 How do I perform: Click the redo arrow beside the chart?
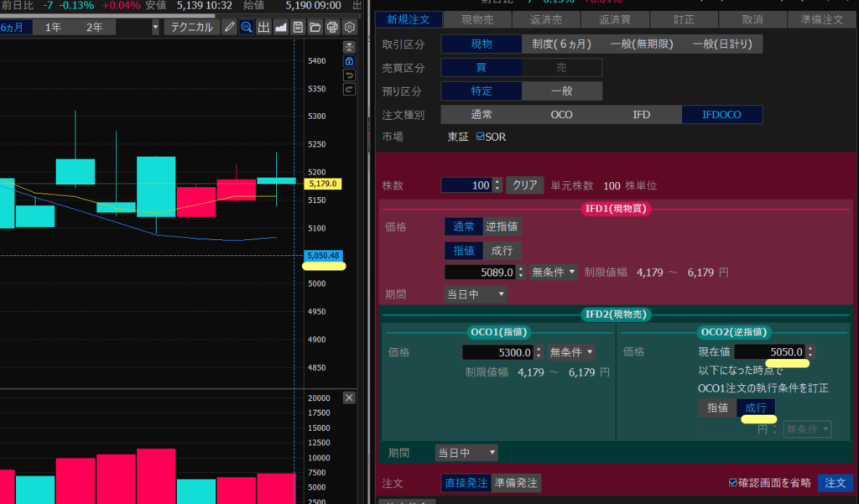click(x=349, y=89)
